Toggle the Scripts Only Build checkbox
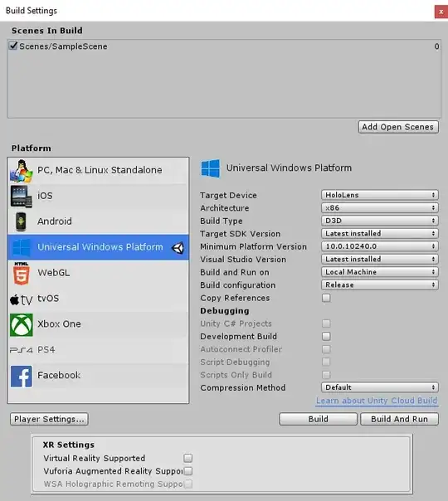Screen dimensions: 448x501 (326, 374)
